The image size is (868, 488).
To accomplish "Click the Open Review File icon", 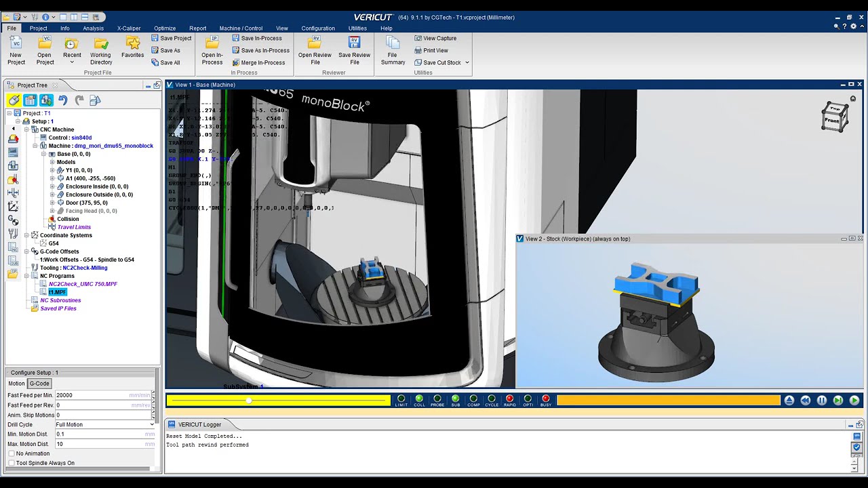I will 315,44.
